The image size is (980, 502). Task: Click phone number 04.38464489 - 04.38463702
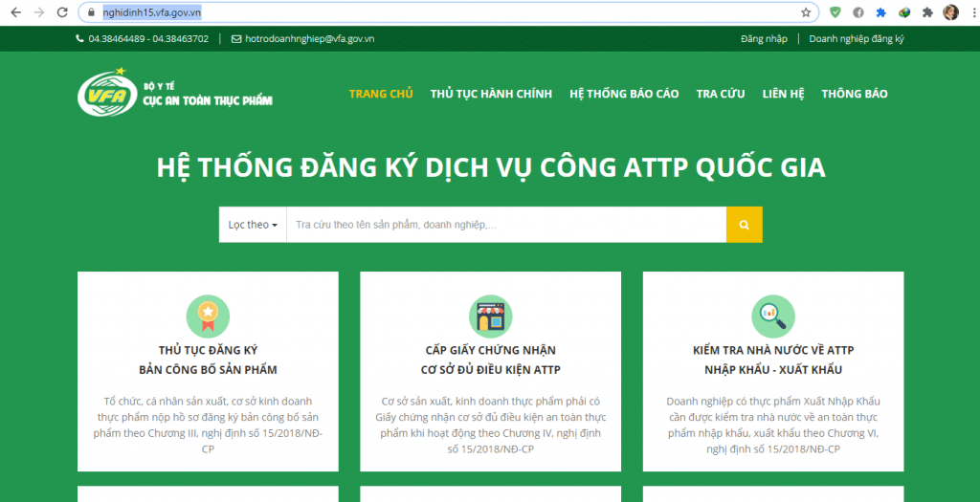click(x=148, y=38)
